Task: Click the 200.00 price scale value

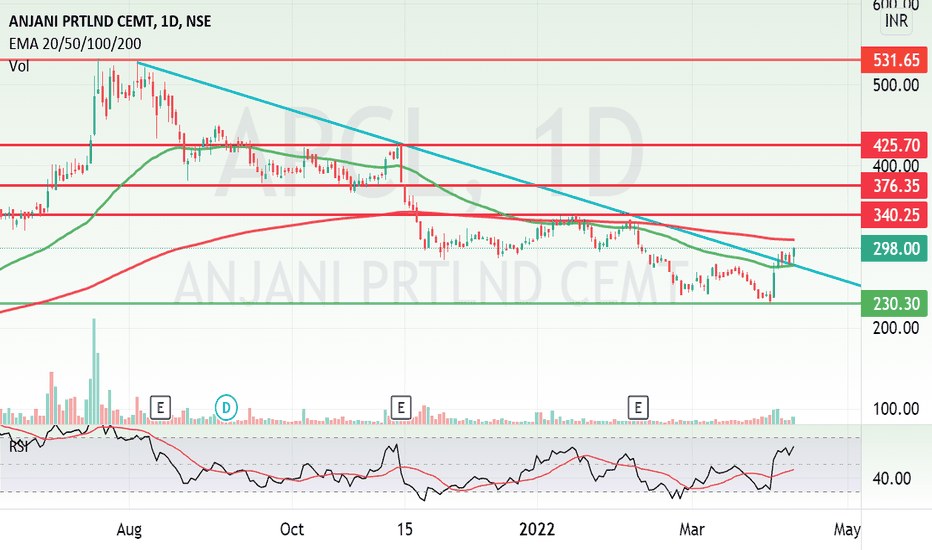Action: (896, 328)
